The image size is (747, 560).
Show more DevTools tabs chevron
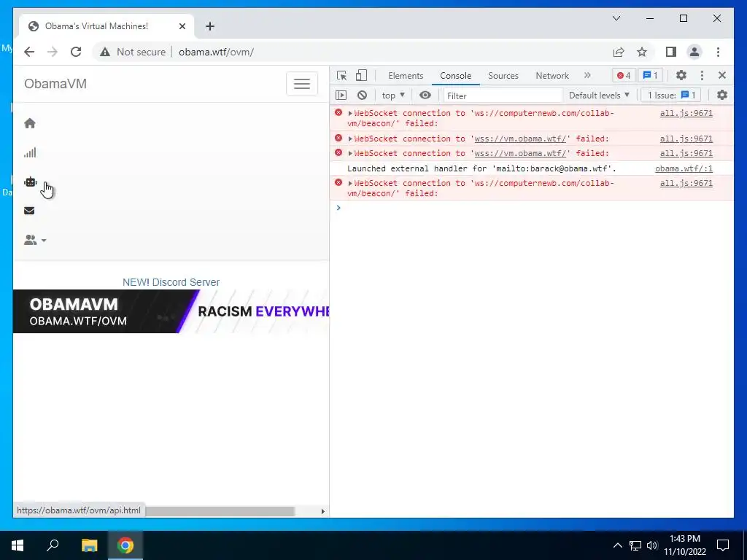coord(587,75)
